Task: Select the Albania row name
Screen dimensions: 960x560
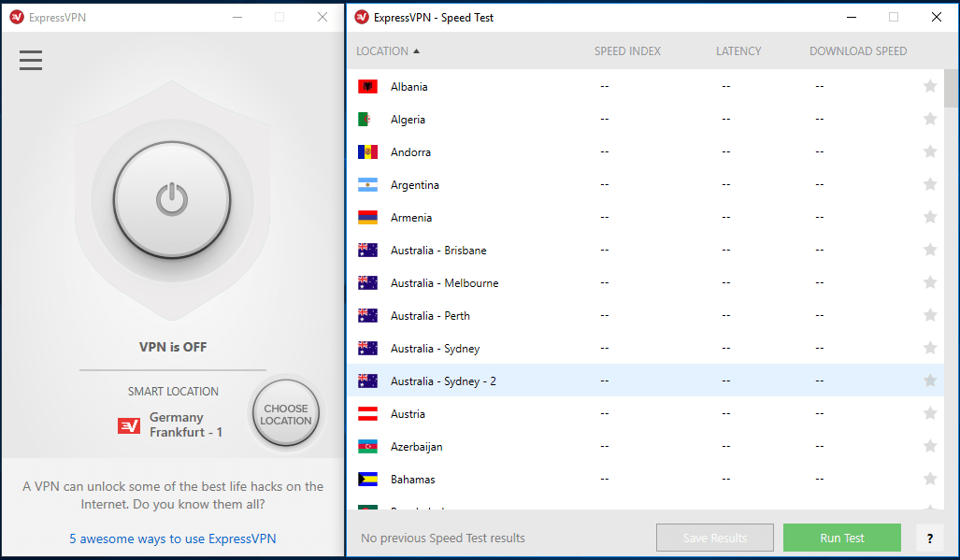Action: click(x=409, y=87)
